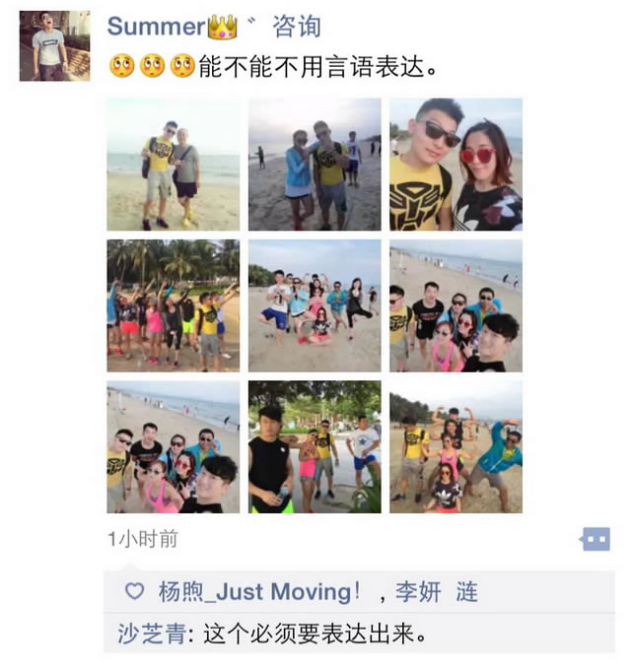View photo of man in black tank top

315,447
